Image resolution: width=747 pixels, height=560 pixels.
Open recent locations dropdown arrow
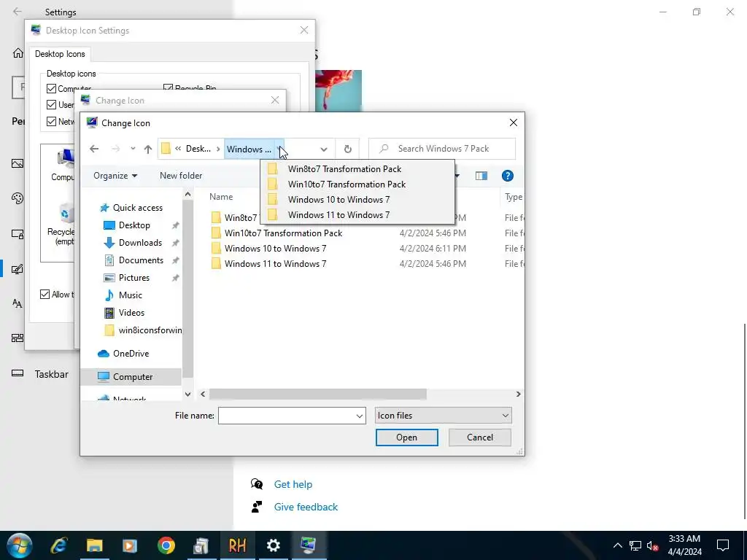(133, 149)
